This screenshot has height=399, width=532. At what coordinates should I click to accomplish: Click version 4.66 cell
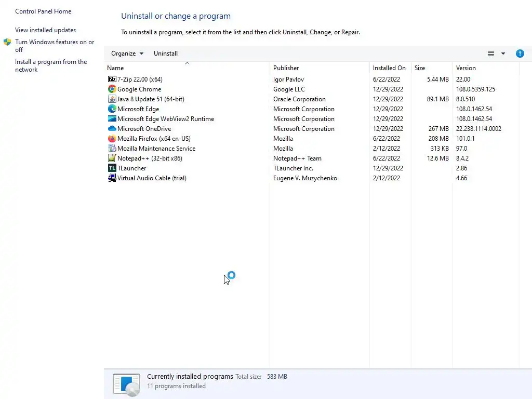[x=461, y=178]
